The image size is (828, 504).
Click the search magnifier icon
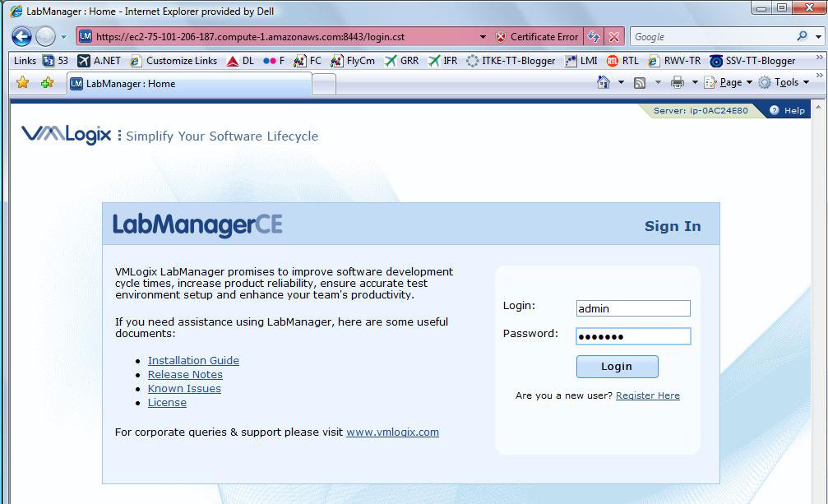point(803,36)
